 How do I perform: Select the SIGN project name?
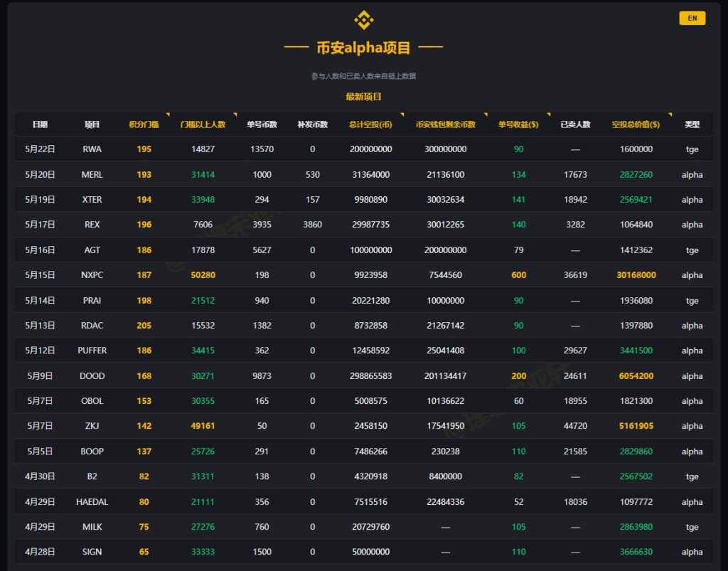coord(92,553)
